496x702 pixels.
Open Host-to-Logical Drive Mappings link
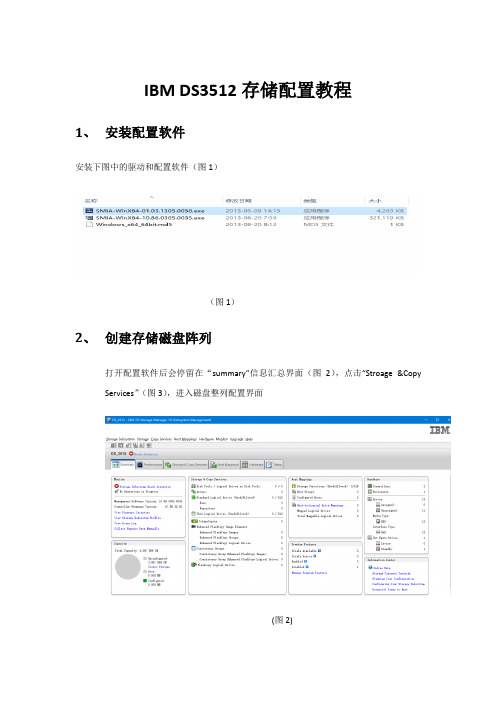(320, 505)
